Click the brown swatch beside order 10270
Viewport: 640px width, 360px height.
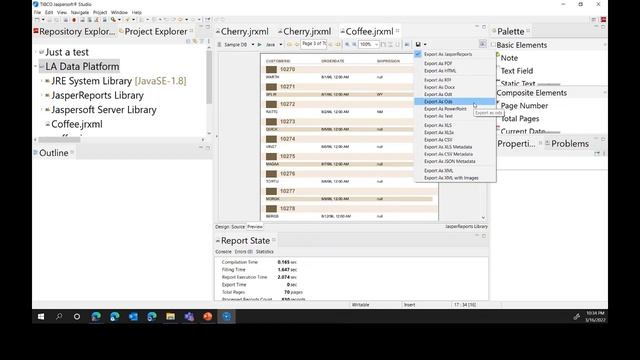coord(271,69)
